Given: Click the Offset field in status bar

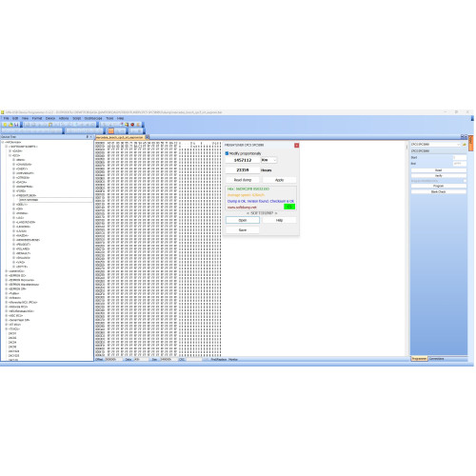Looking at the screenshot, I should (113, 359).
